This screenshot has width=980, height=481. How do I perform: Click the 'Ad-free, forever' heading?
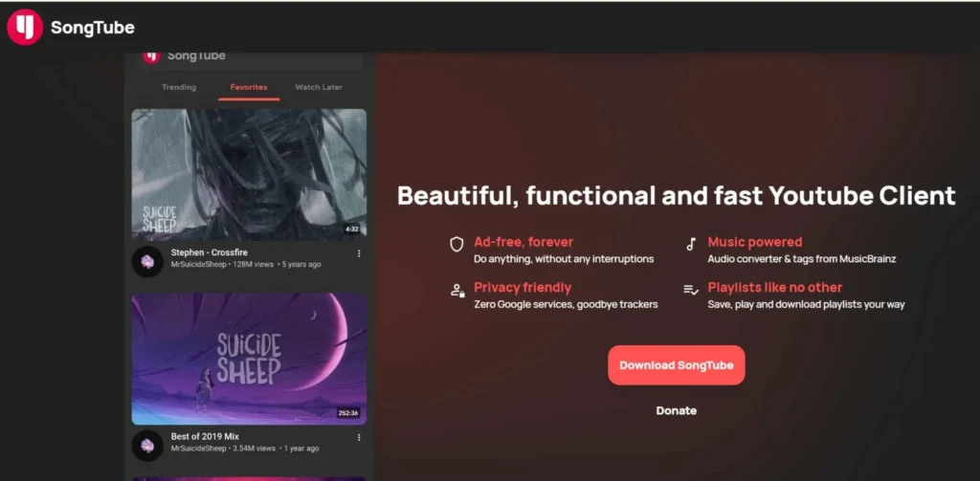523,242
